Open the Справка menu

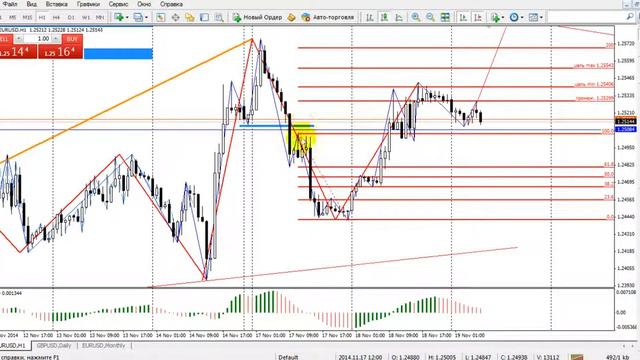[171, 4]
